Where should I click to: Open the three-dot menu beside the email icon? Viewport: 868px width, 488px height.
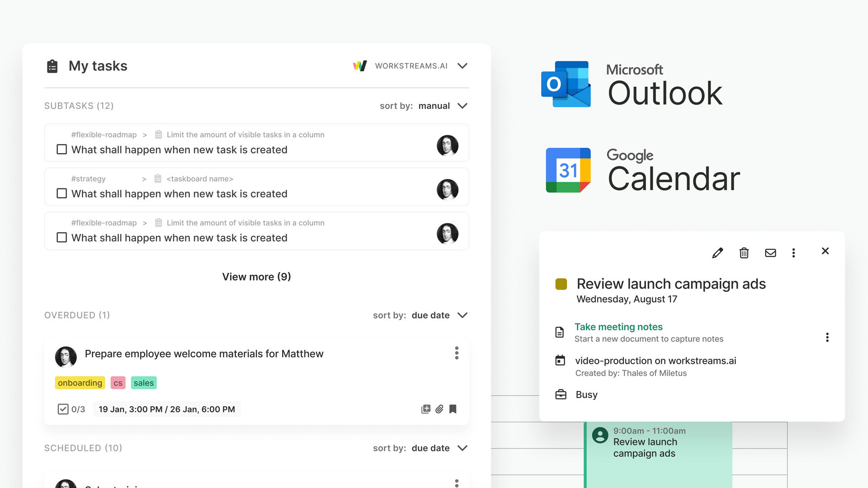793,253
